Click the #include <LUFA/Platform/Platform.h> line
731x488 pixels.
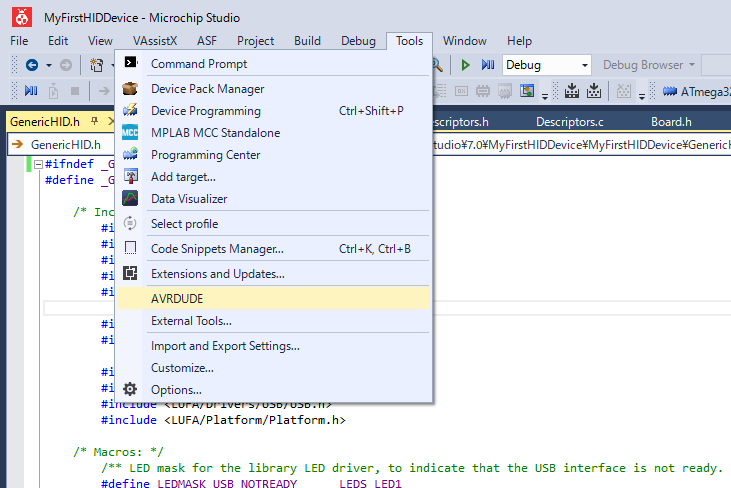(223, 420)
